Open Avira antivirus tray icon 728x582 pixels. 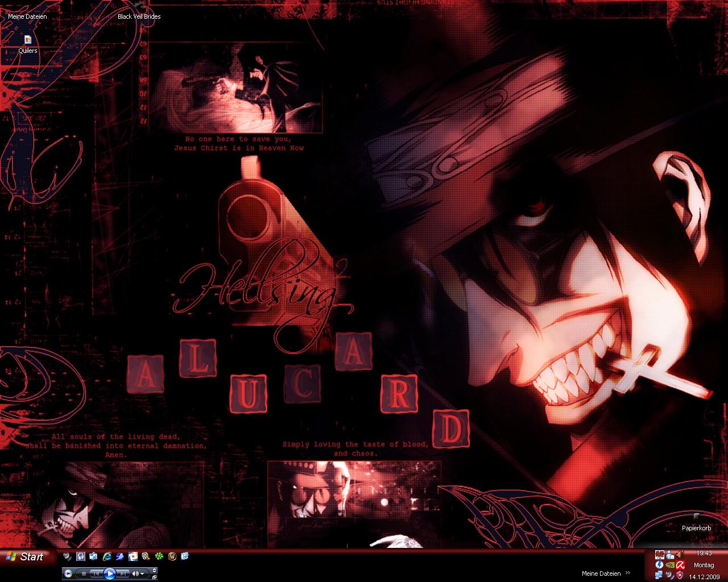[680, 565]
